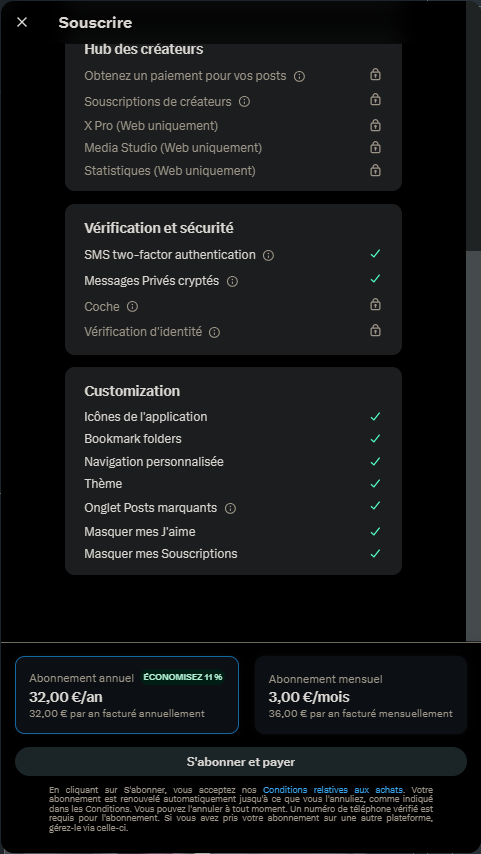Viewport: 481px width, 854px height.
Task: Open Conditions relatives aux achats link
Action: pyautogui.click(x=333, y=790)
